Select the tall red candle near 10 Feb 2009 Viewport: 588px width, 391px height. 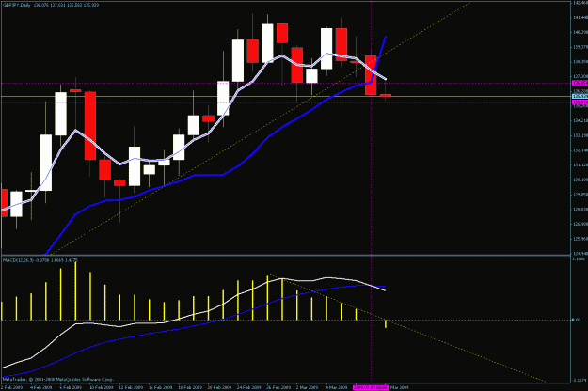click(x=90, y=125)
